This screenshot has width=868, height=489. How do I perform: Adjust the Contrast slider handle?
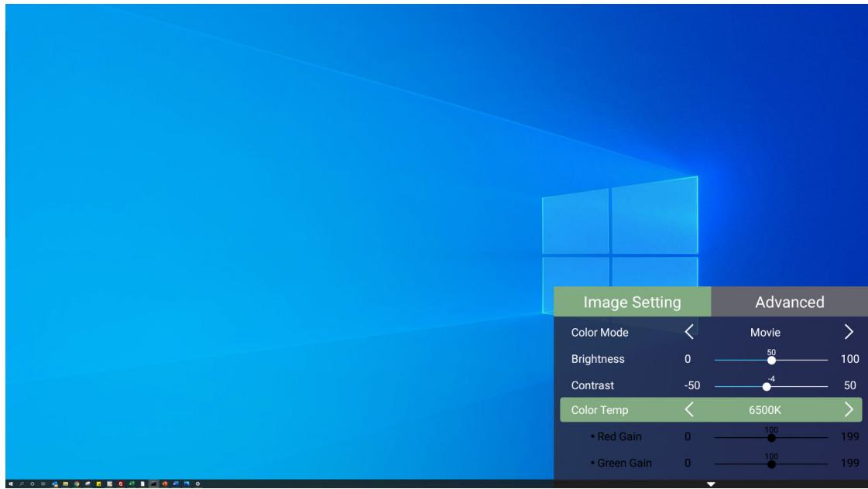pyautogui.click(x=766, y=387)
